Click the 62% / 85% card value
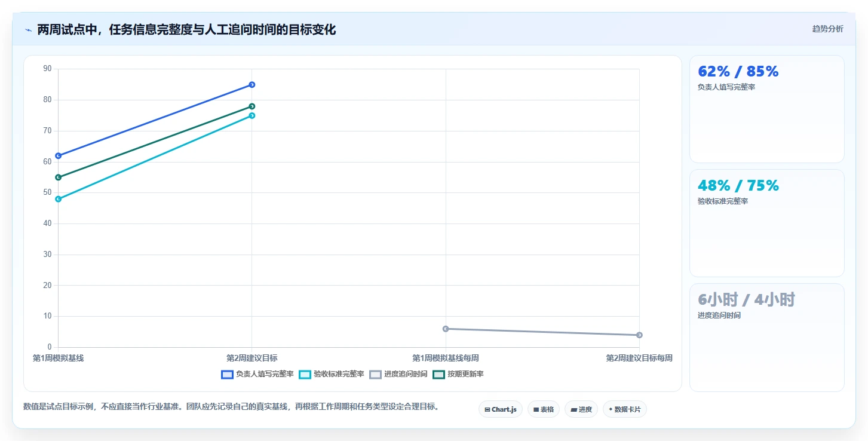This screenshot has height=441, width=868. pyautogui.click(x=738, y=71)
